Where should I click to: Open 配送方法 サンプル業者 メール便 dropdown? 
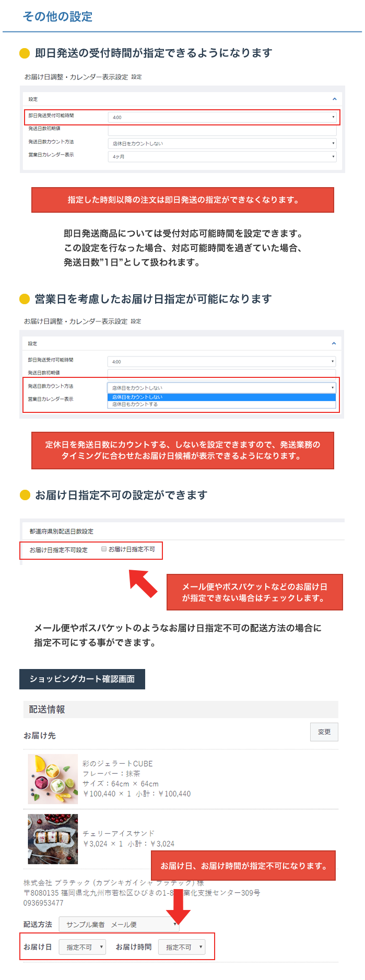pyautogui.click(x=119, y=924)
